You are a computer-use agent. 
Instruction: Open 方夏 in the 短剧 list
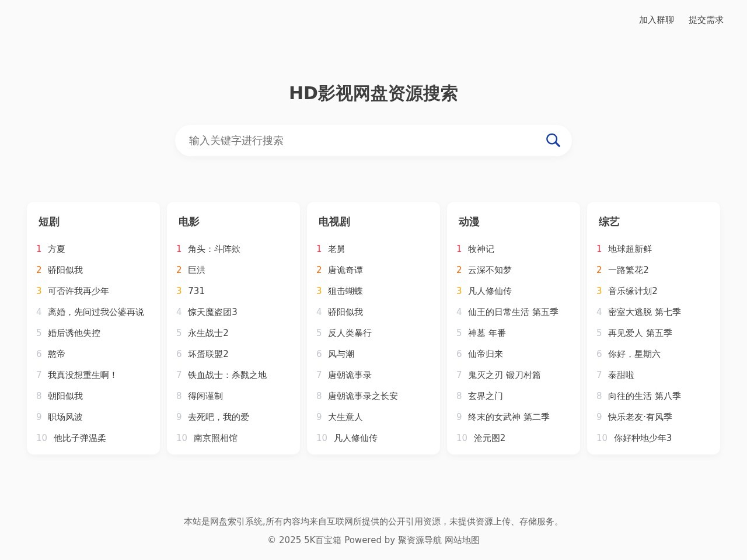pos(56,249)
